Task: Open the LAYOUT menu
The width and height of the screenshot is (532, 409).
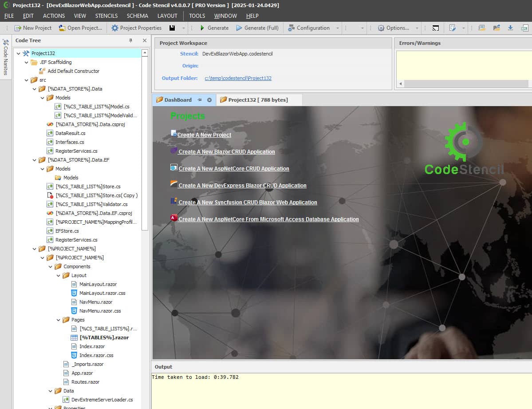Action: (167, 16)
